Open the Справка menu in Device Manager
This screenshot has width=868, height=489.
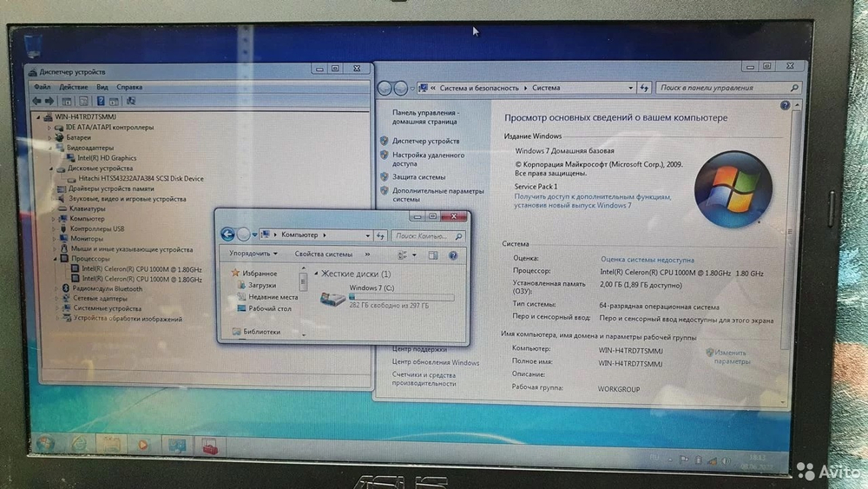[129, 87]
